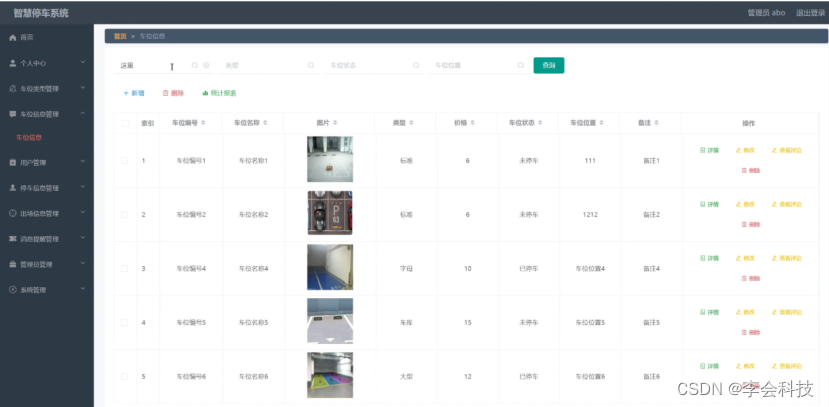The width and height of the screenshot is (829, 407).
Task: Tick the select-all checkbox in table header
Action: pyautogui.click(x=125, y=123)
